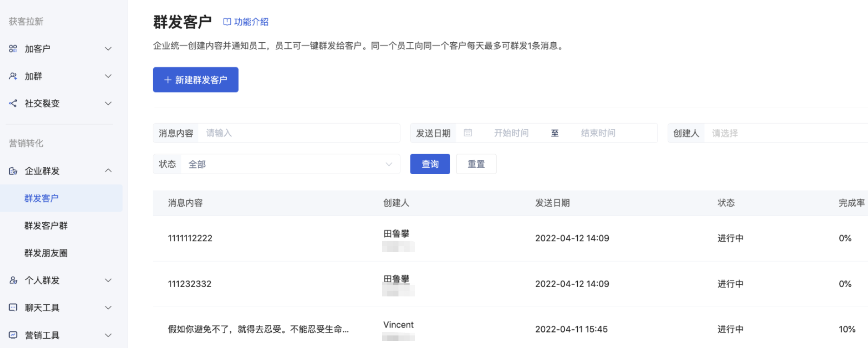Click the 发送日期 column header

(x=552, y=203)
